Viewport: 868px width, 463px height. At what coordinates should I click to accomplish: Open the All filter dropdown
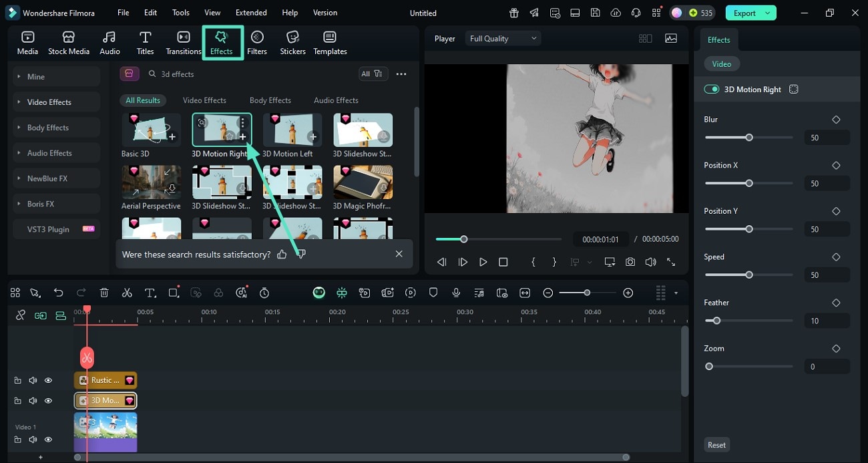pyautogui.click(x=373, y=74)
